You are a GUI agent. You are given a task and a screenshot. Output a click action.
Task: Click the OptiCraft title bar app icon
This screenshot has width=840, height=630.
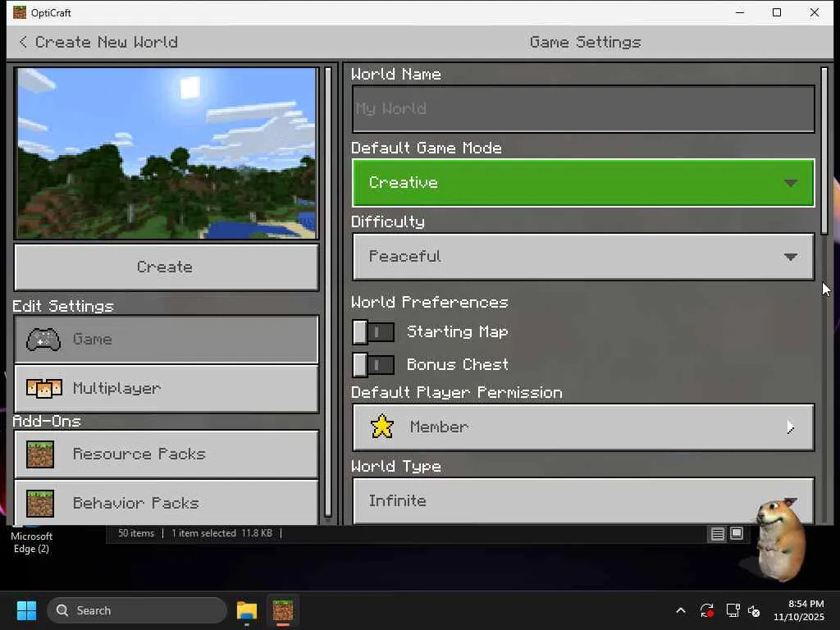point(20,12)
